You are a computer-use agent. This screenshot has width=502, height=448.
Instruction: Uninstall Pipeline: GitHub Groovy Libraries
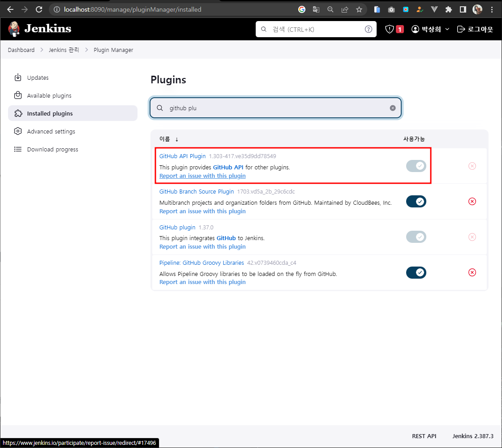point(472,272)
